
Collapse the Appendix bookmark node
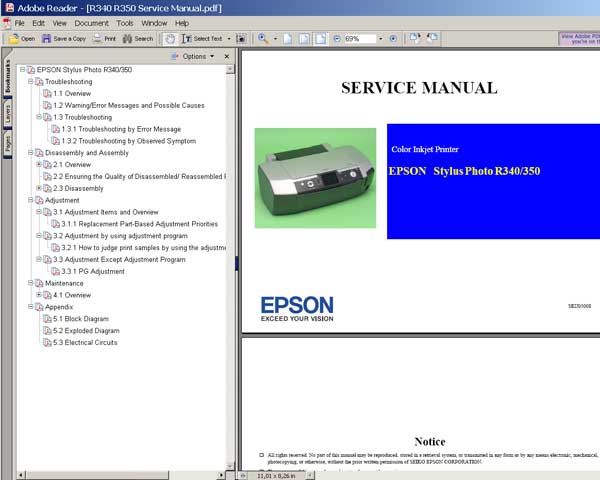point(31,307)
